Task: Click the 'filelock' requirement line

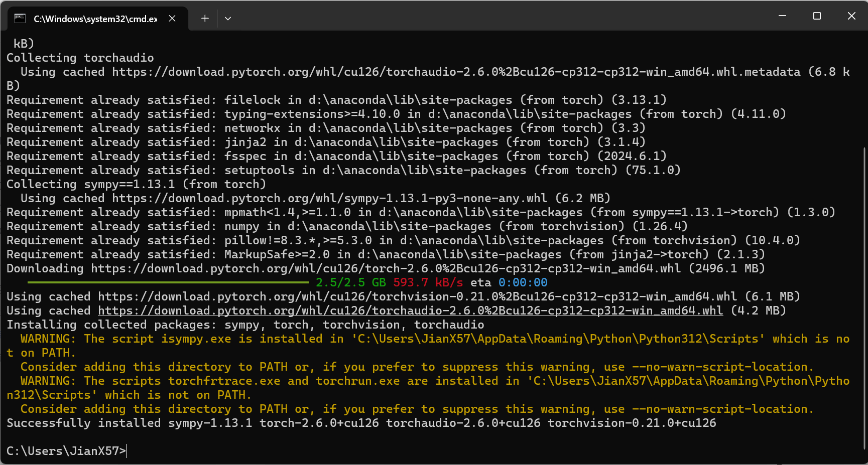Action: (336, 100)
